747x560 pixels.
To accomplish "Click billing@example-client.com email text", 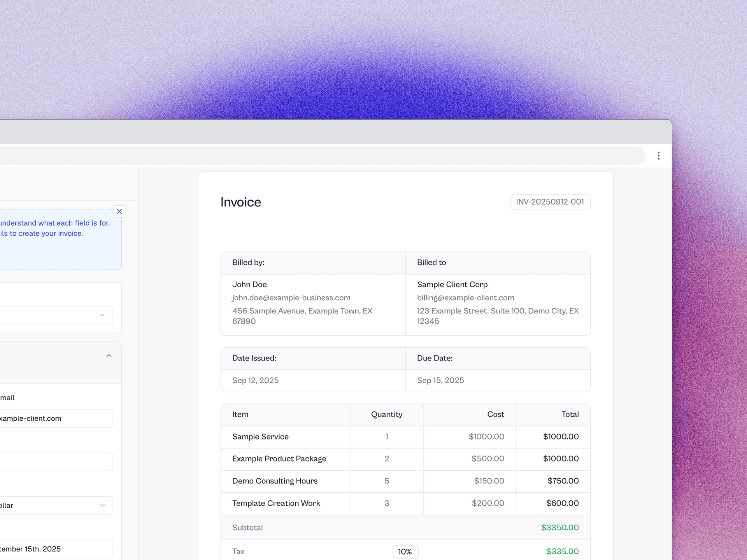I will pyautogui.click(x=465, y=297).
